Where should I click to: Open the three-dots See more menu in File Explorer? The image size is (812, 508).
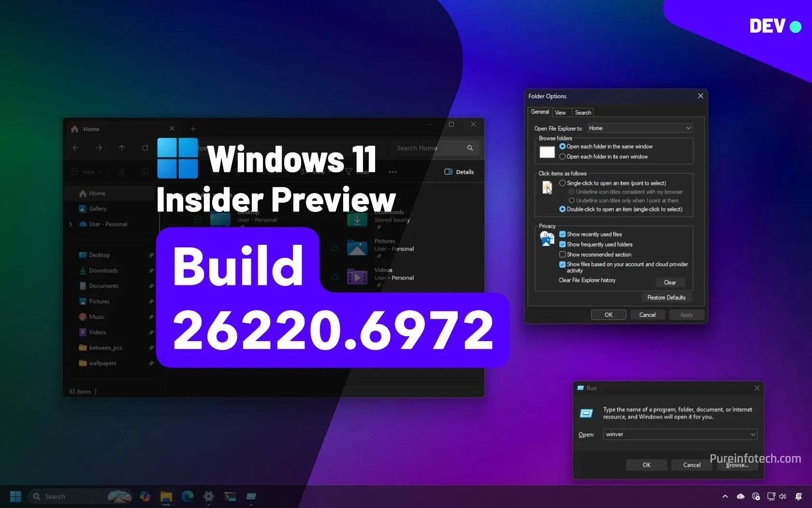(393, 172)
